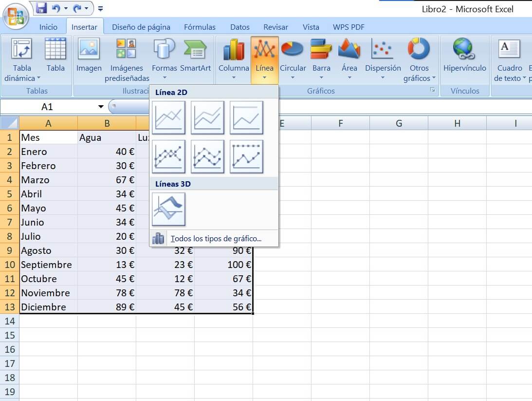
Task: Click the Agua header cell
Action: point(107,137)
